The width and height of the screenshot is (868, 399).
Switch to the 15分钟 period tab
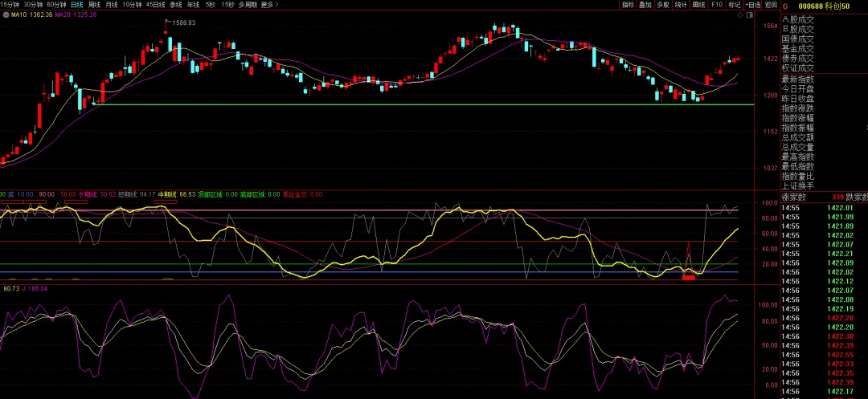pyautogui.click(x=9, y=5)
